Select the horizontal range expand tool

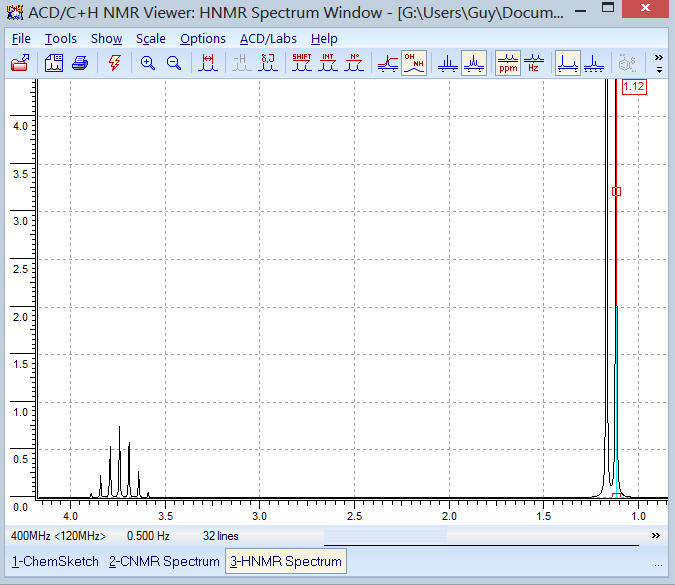tap(208, 63)
